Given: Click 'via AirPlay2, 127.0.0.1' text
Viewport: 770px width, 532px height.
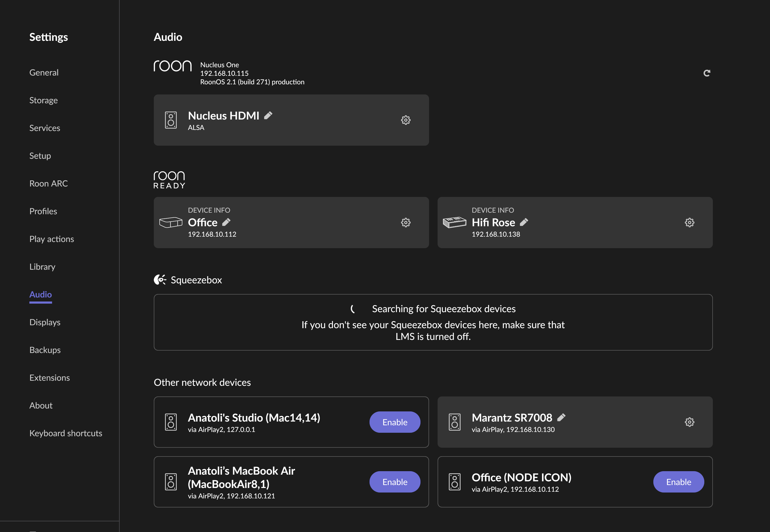Looking at the screenshot, I should click(x=221, y=429).
